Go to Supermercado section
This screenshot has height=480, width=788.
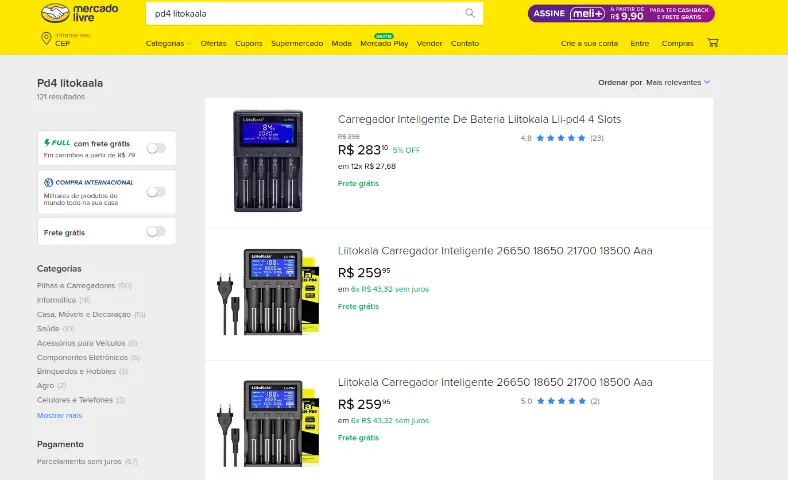click(297, 44)
